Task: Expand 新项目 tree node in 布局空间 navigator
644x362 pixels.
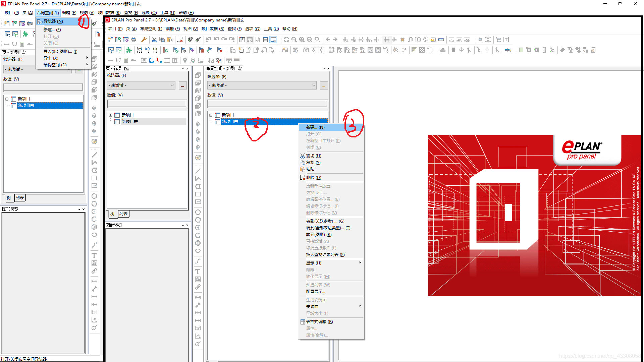Action: pyautogui.click(x=211, y=115)
